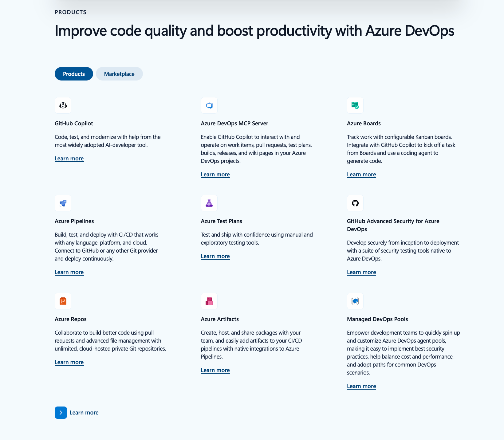504x440 pixels.
Task: Click the main heading about Azure DevOps productivity
Action: (x=254, y=31)
